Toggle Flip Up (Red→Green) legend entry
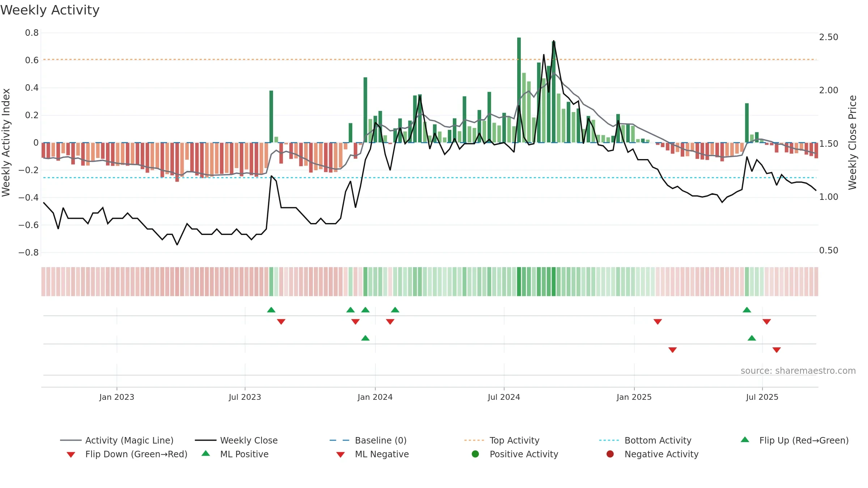The height and width of the screenshot is (488, 868). tap(794, 440)
